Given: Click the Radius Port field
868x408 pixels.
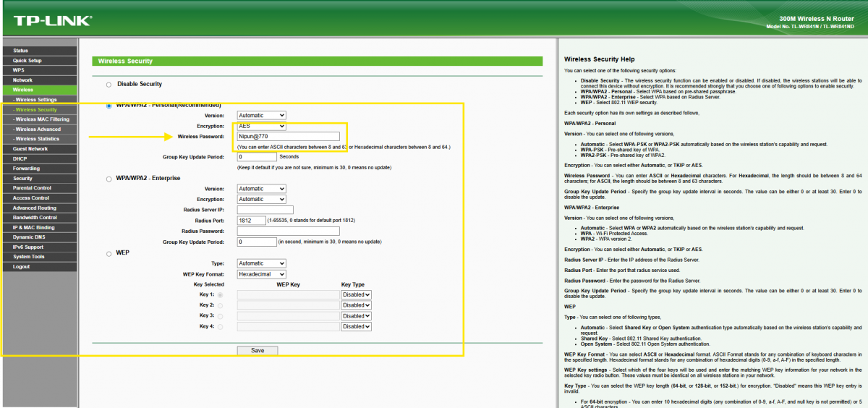Looking at the screenshot, I should click(251, 220).
